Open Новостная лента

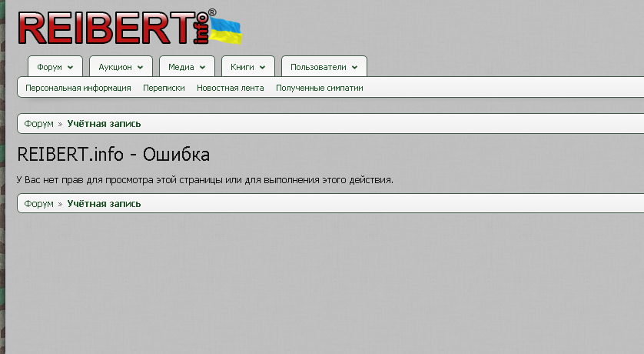click(x=230, y=88)
